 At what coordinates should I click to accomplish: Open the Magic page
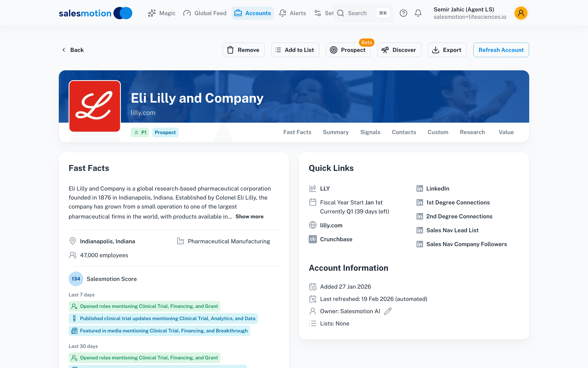point(161,13)
